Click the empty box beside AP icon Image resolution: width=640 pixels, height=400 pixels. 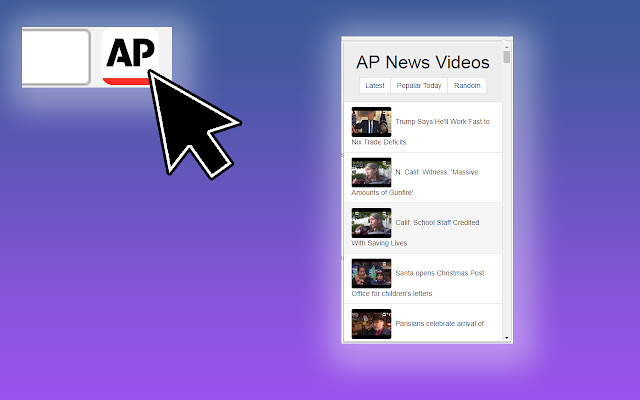click(x=56, y=57)
